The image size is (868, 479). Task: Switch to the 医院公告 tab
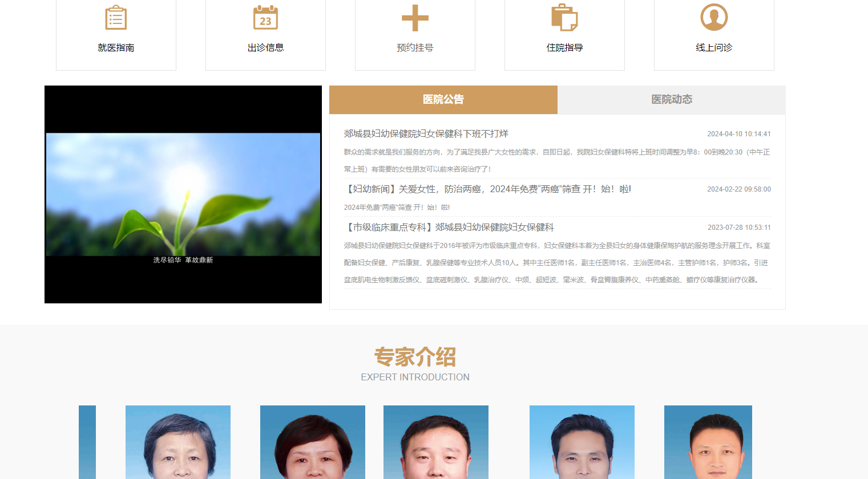point(443,100)
